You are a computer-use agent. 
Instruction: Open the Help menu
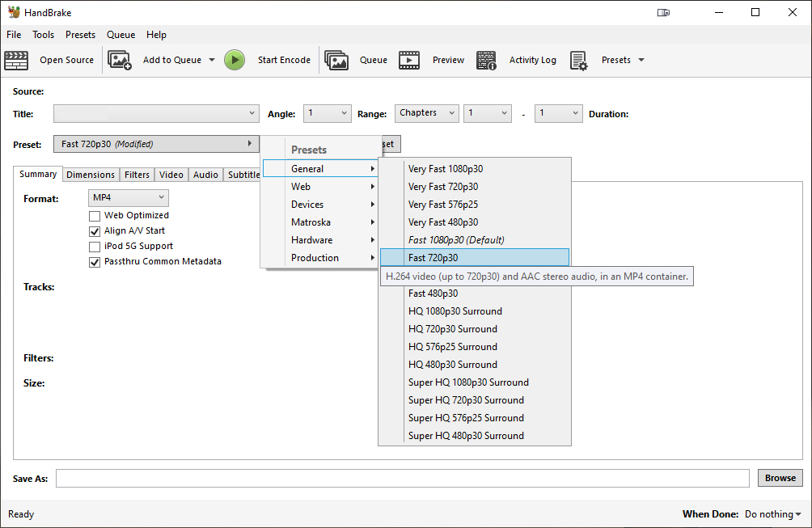pyautogui.click(x=156, y=35)
